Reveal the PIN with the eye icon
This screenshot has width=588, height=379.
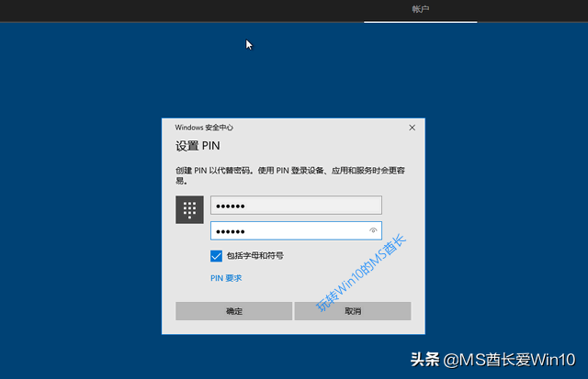(373, 231)
